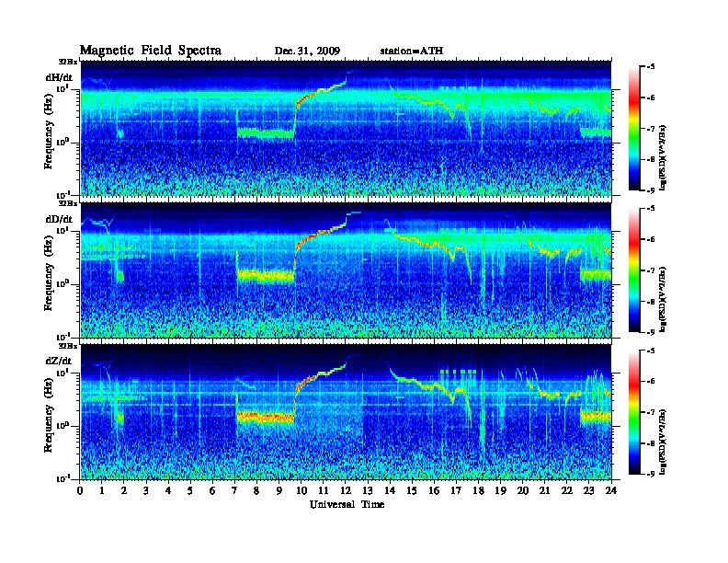This screenshot has height=563, width=728.
Task: Click hour 16 on the time axis
Action: [x=434, y=490]
